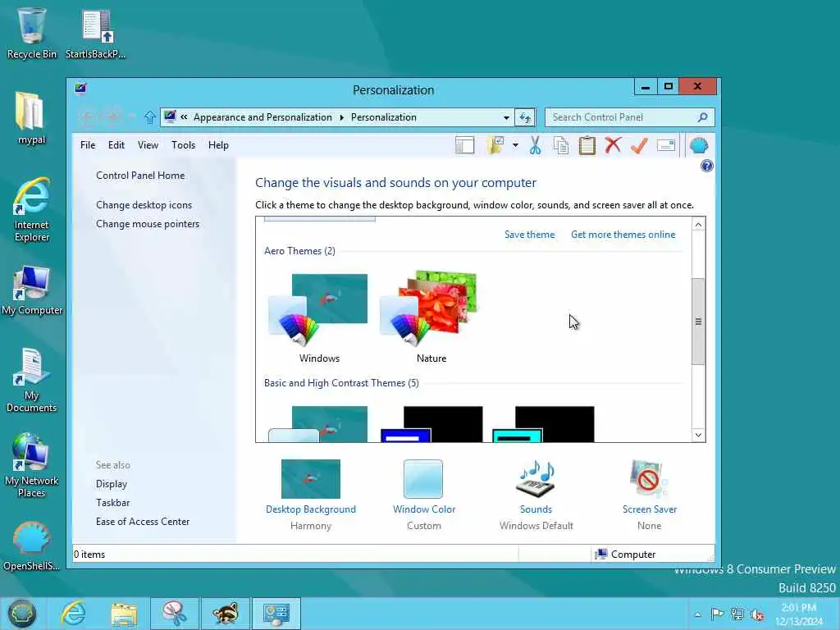Click the theme list scroll down arrow
This screenshot has height=630, width=840.
tap(698, 435)
